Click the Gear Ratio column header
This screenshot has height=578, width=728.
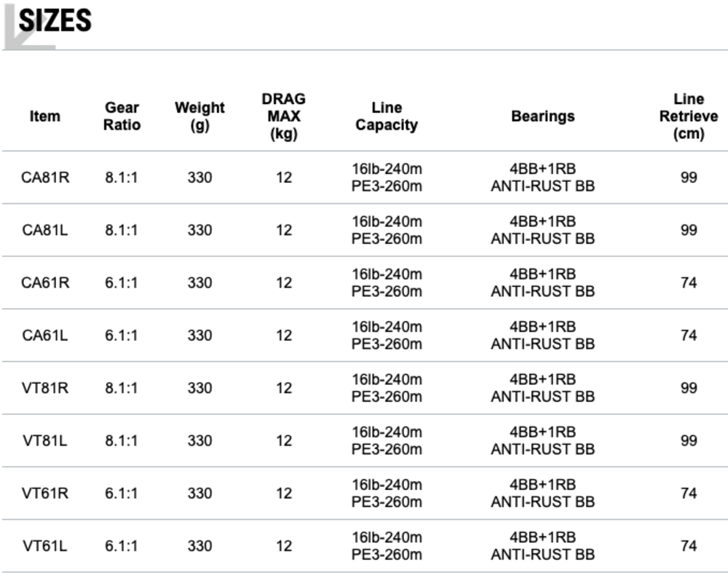(x=122, y=116)
